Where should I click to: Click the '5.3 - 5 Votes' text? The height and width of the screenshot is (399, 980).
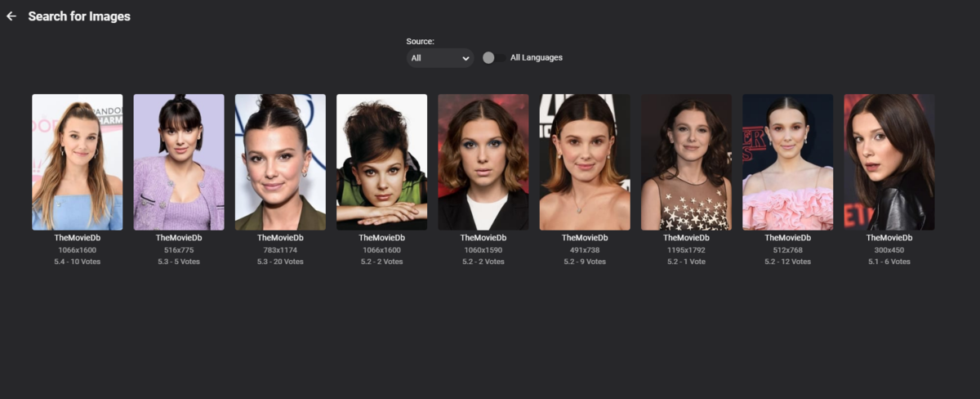pos(179,262)
